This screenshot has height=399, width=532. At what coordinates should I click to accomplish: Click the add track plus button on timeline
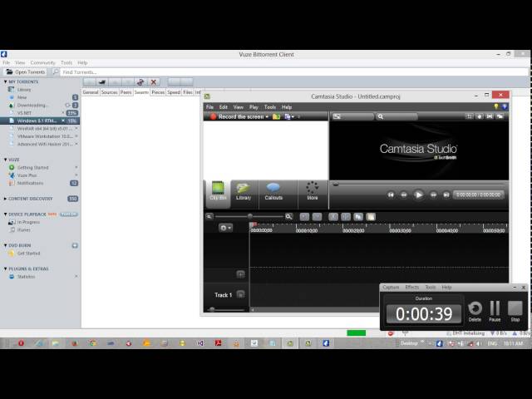pos(240,274)
